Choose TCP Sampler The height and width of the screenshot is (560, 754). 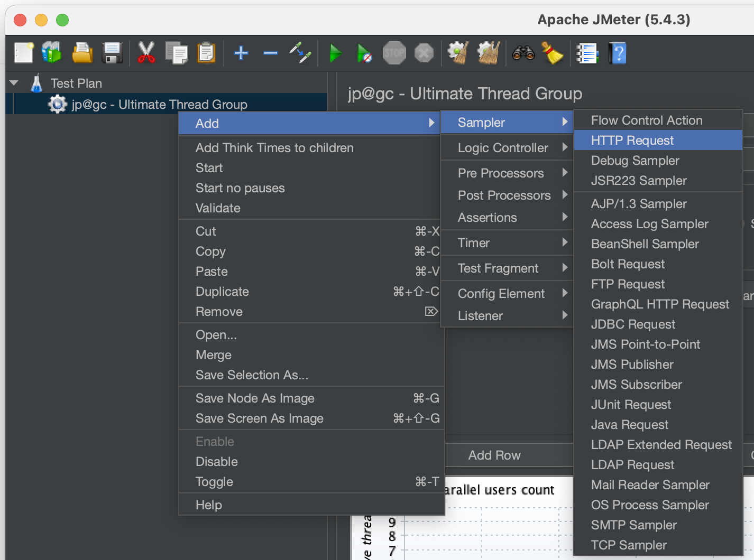[658, 545]
